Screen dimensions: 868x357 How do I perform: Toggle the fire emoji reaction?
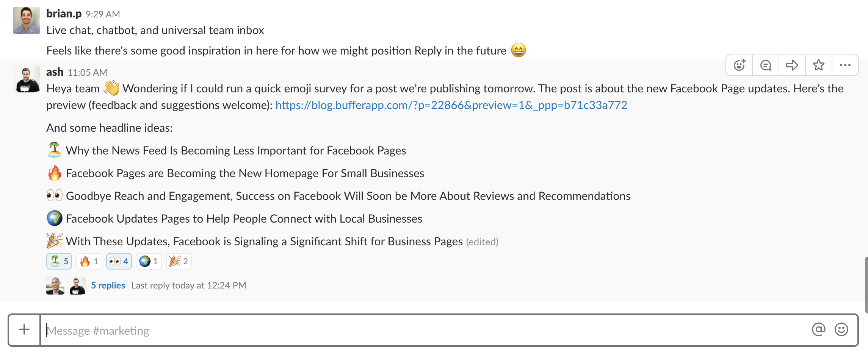[x=89, y=261]
